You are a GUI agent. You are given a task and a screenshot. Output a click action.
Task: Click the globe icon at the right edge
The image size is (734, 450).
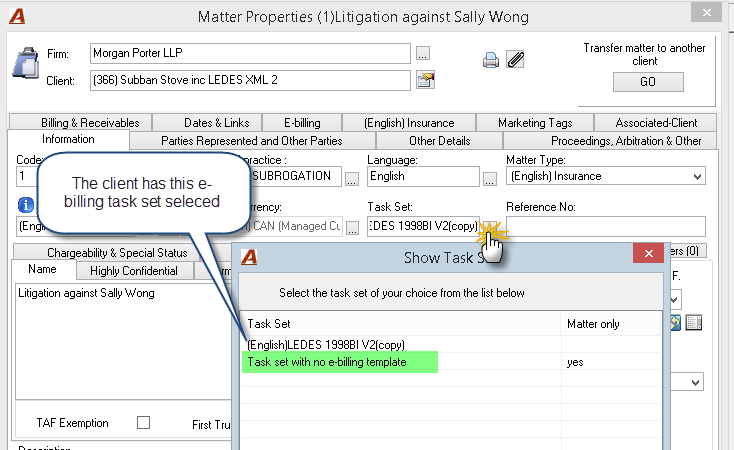675,323
